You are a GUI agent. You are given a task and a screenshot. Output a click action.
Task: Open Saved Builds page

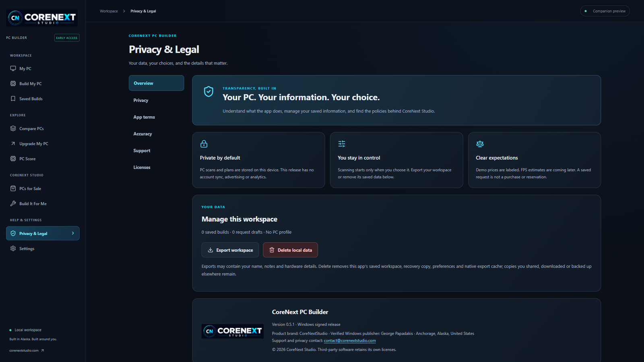pos(43,99)
